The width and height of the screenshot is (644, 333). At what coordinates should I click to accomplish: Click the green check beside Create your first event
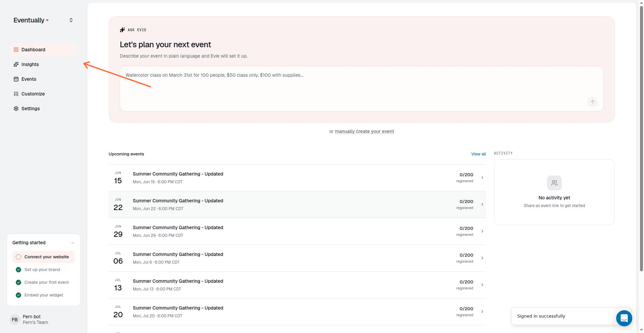pos(18,282)
